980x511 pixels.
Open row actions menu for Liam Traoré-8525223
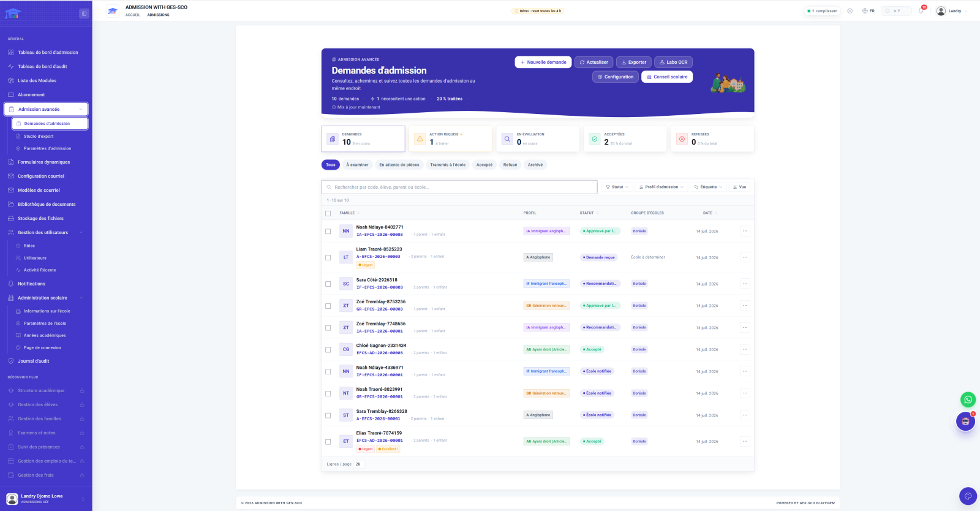pyautogui.click(x=745, y=257)
